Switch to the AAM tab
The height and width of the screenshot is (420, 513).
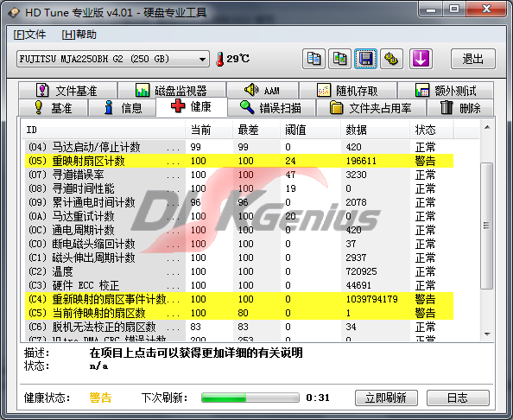pos(263,90)
